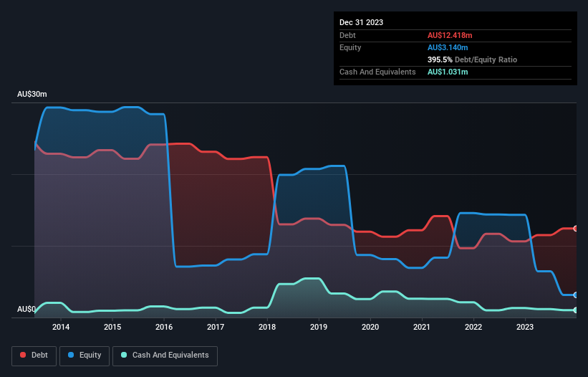
Task: Select the 2017 axis label
Action: pos(216,327)
